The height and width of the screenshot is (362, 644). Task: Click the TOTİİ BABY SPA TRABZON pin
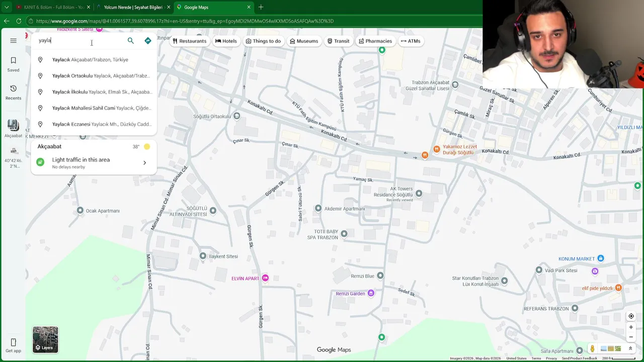click(x=344, y=233)
